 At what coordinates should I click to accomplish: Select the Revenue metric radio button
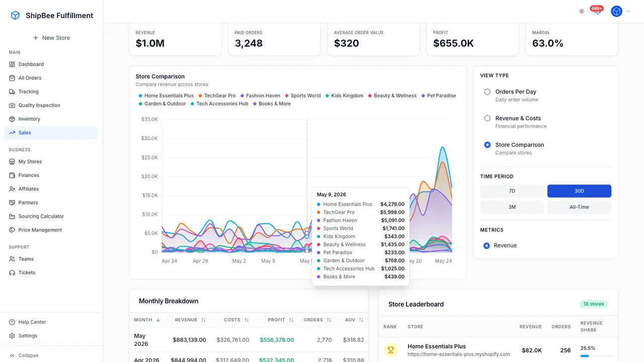487,246
